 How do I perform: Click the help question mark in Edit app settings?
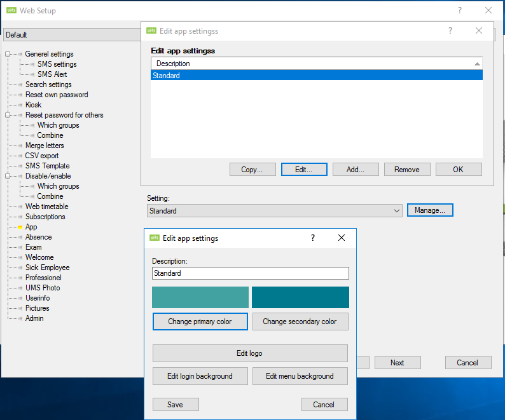pos(312,238)
